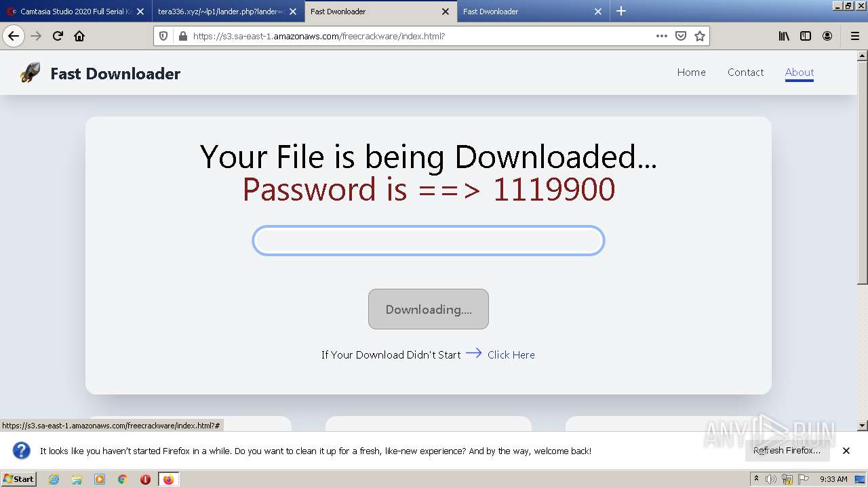Launch Chrome from taskbar
The image size is (868, 488).
[123, 479]
